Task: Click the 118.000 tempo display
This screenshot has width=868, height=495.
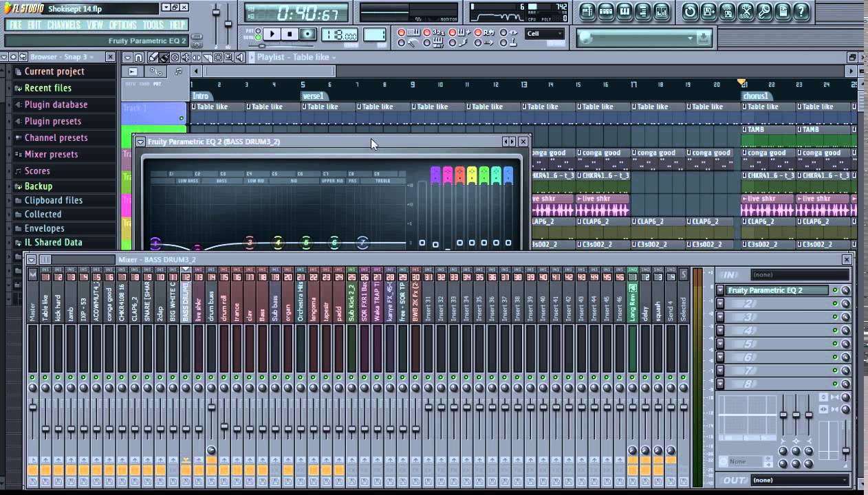Action: (x=339, y=34)
